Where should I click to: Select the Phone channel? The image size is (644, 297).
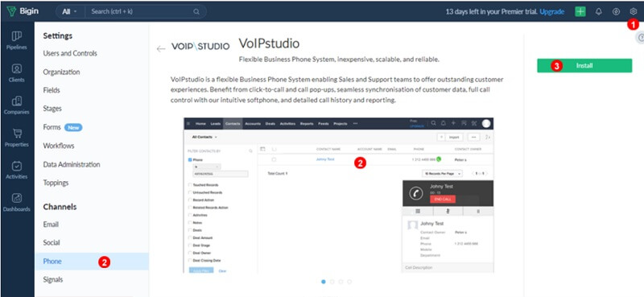[92, 262]
